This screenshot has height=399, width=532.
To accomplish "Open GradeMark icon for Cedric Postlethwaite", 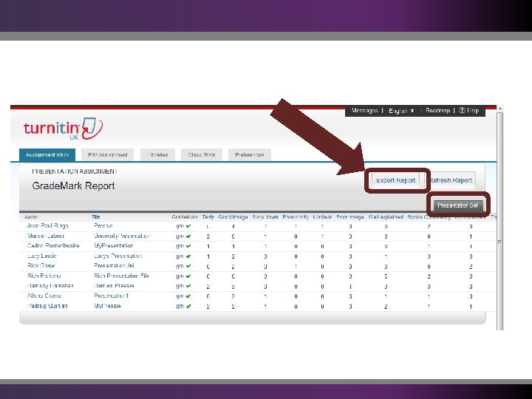I will [183, 246].
